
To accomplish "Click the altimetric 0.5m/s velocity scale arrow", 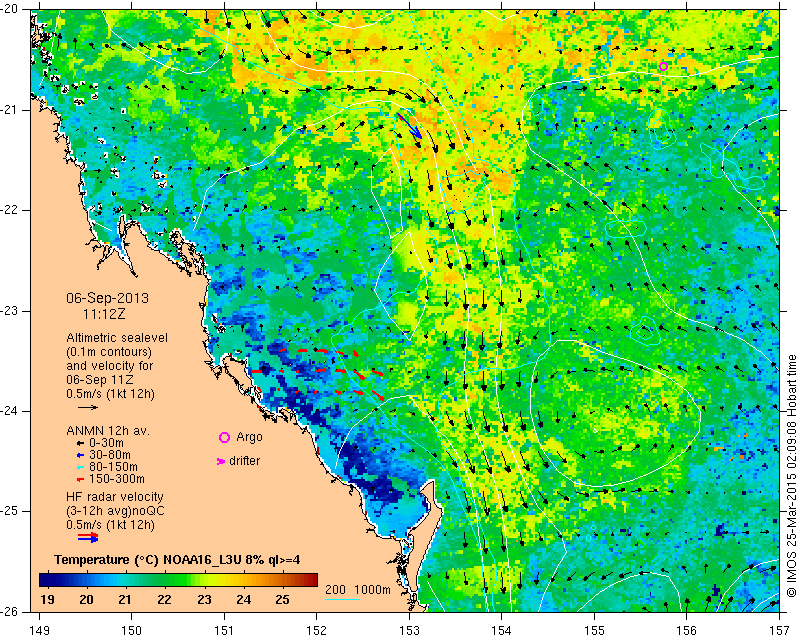I will 88,407.
